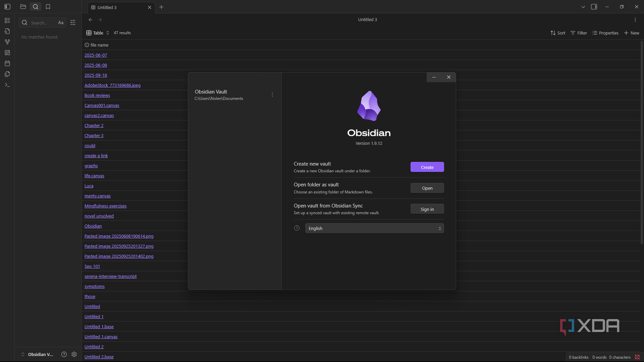The width and height of the screenshot is (644, 362).
Task: Insert template ribbon icon
Action: coord(7,74)
